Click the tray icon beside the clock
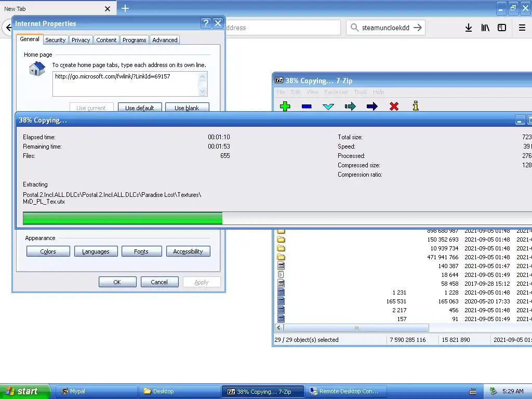The height and width of the screenshot is (399, 532). coord(494,391)
